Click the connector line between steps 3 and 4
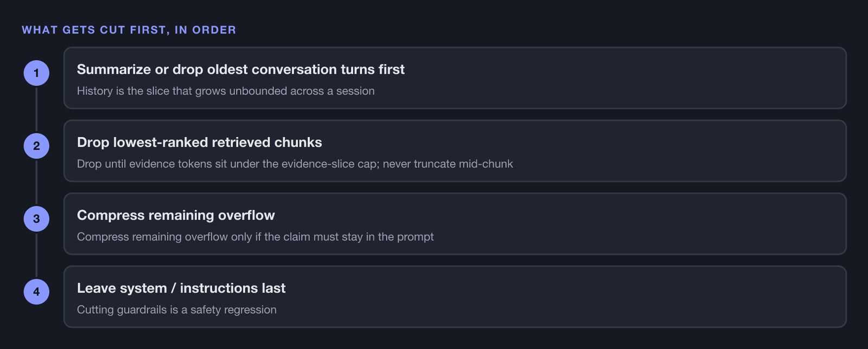The image size is (868, 349). click(36, 255)
